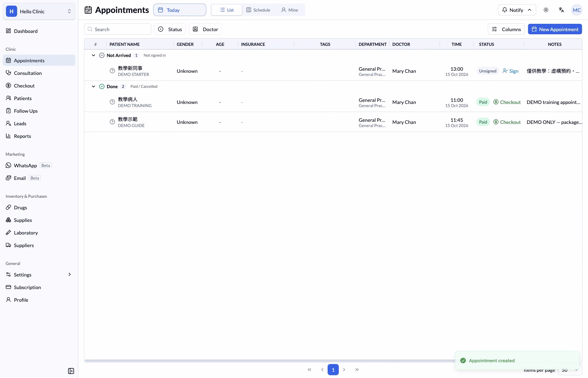Click the Suppliers truck icon

coord(8,245)
